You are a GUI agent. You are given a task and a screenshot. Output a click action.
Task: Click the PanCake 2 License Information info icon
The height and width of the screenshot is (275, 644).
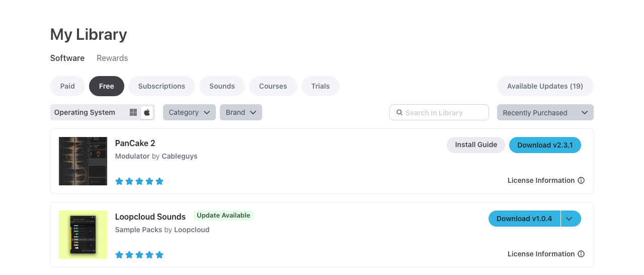[x=581, y=180]
